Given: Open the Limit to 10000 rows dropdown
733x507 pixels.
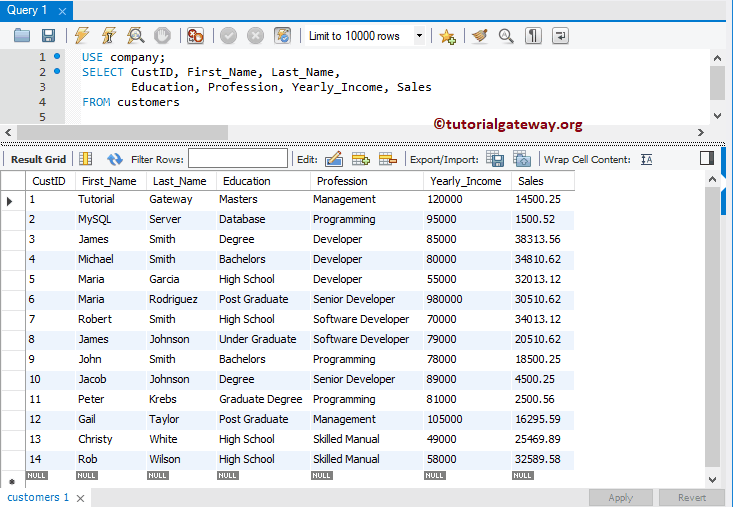Looking at the screenshot, I should [419, 36].
